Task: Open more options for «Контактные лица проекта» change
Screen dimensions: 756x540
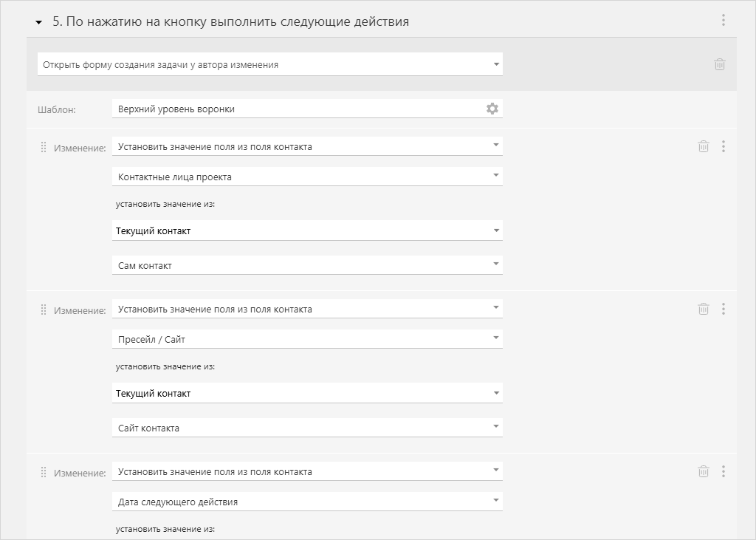Action: click(724, 146)
